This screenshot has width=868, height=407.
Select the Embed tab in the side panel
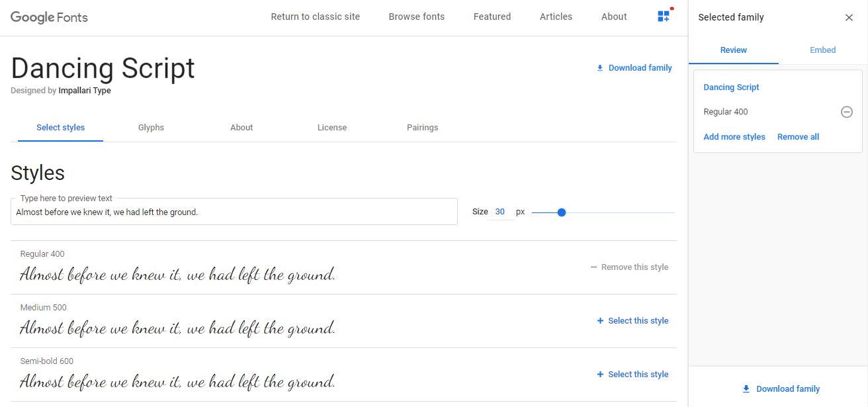click(823, 50)
